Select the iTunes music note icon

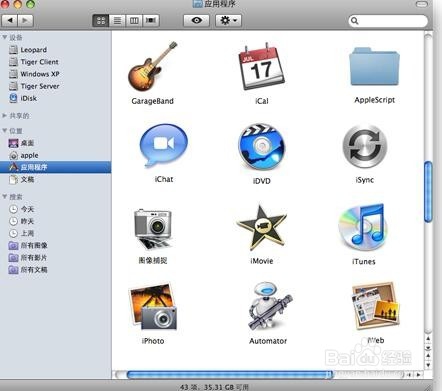pos(363,227)
